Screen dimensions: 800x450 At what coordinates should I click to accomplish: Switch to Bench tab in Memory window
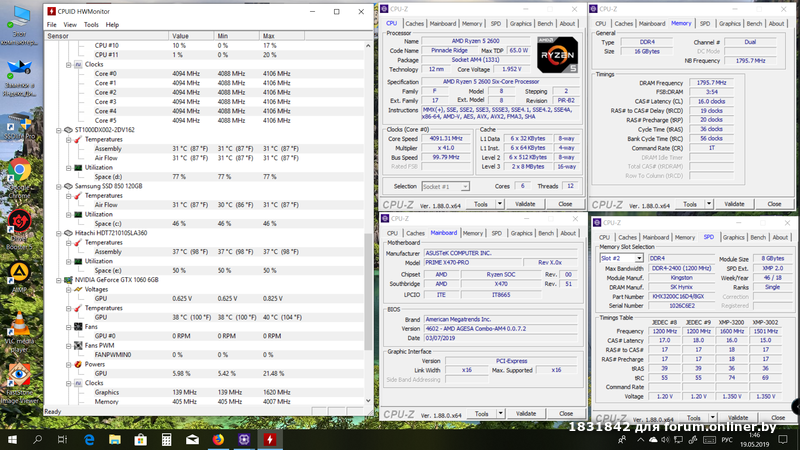[754, 23]
